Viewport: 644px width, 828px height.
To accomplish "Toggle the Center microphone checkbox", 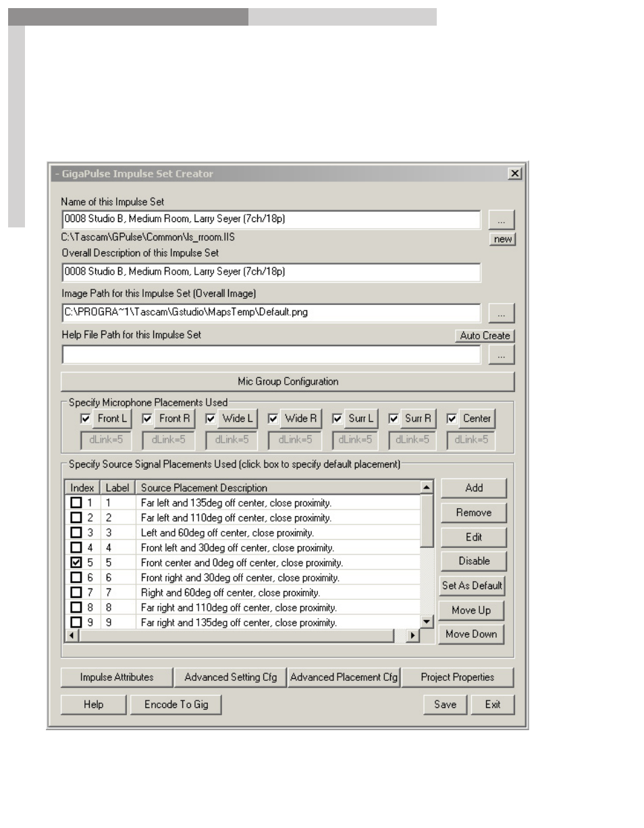I will tap(451, 419).
